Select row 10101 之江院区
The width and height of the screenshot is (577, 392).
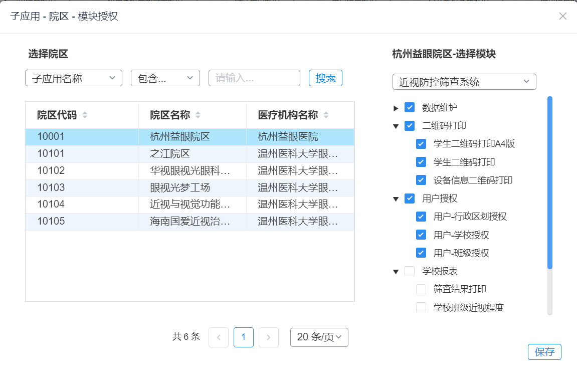(190, 154)
